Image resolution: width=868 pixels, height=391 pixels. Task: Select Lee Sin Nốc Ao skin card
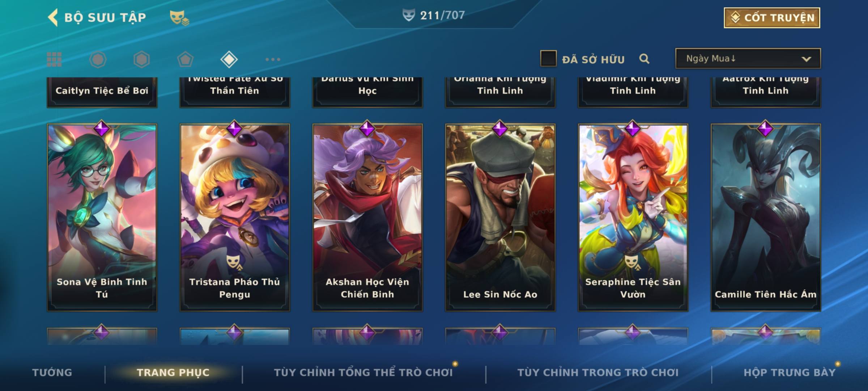point(500,218)
